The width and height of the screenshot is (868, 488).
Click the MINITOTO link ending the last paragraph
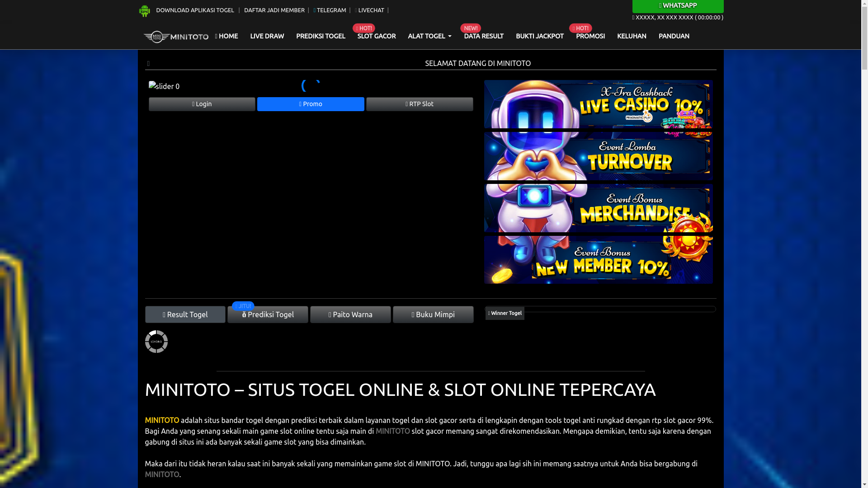pos(162,474)
